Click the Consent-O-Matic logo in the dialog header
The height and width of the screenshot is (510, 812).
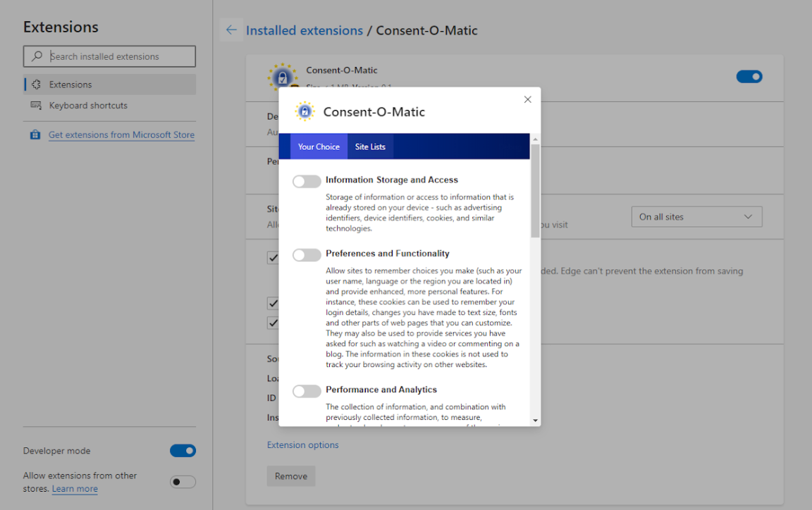click(304, 111)
